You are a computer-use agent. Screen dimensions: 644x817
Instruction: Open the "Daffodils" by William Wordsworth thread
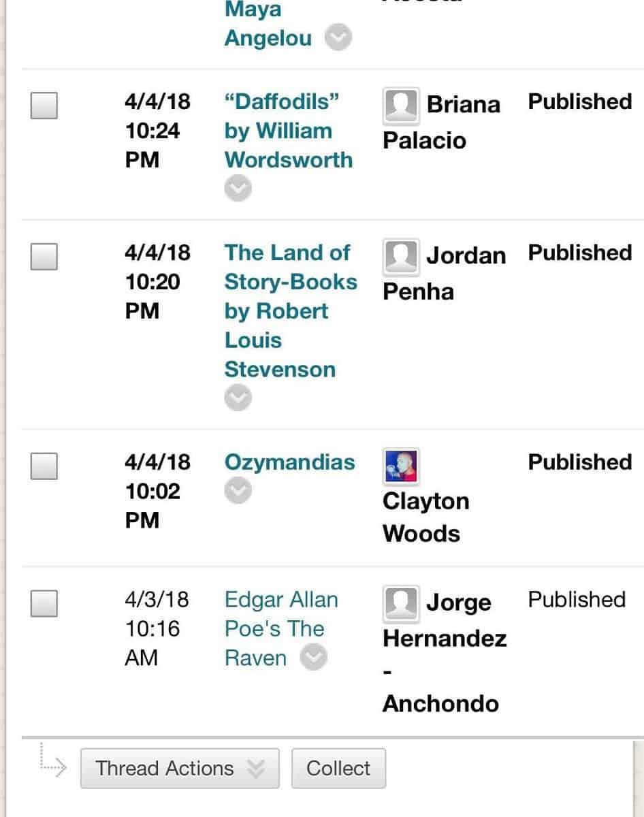288,131
